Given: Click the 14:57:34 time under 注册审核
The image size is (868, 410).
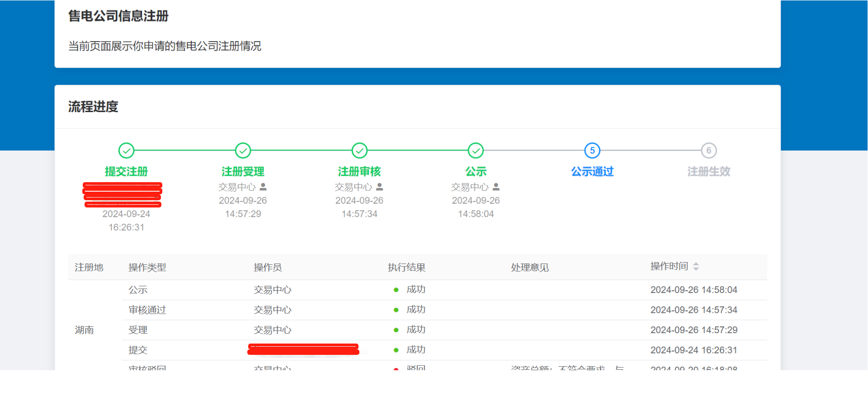Looking at the screenshot, I should click(359, 214).
